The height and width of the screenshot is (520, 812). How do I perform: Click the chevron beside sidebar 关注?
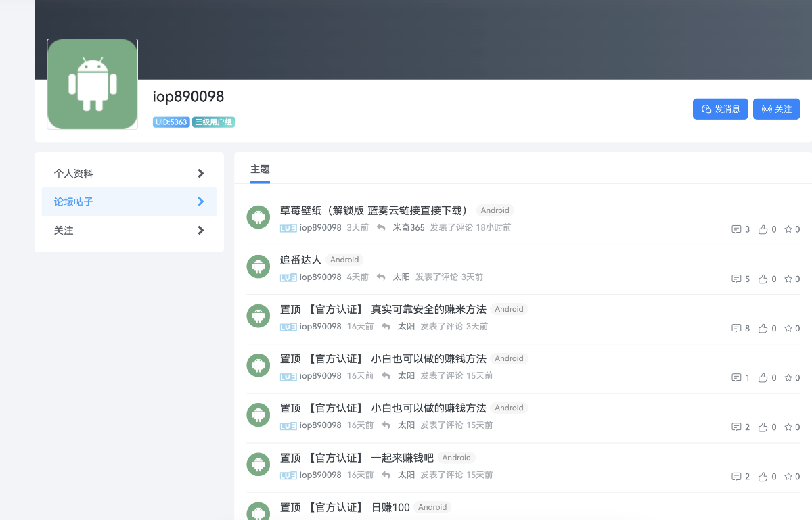point(200,230)
